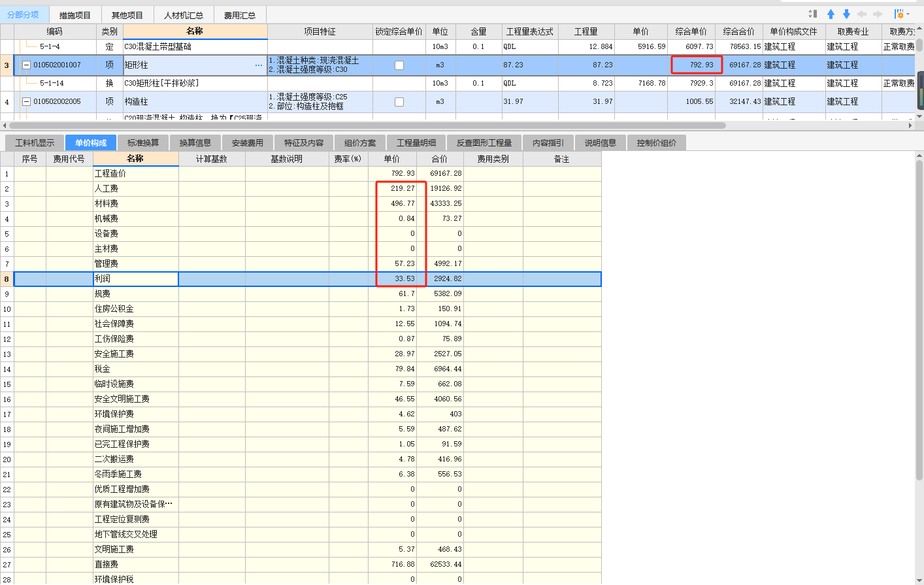Click the 利润 name cell
Screen dimensions: 924x585
click(x=136, y=278)
